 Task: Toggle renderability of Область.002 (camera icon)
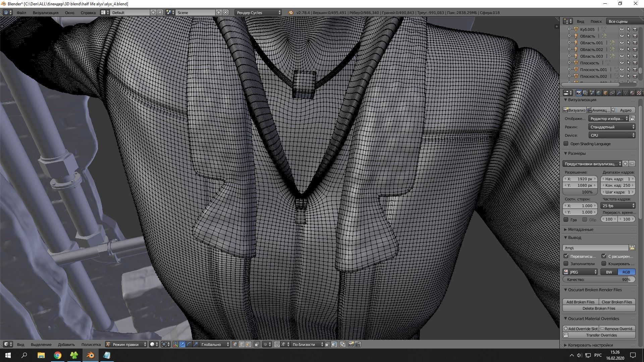[x=635, y=49]
